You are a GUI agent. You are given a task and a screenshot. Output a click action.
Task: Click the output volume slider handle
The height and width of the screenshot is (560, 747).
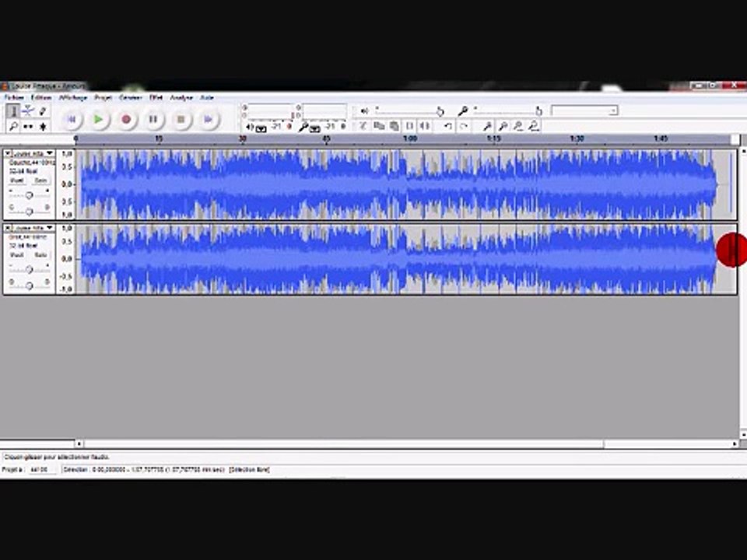pyautogui.click(x=440, y=112)
